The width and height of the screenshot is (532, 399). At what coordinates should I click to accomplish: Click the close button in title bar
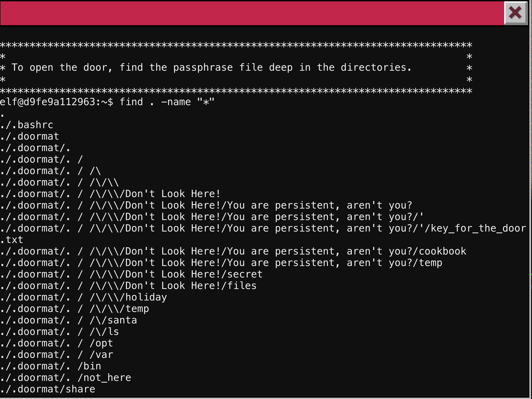(516, 12)
